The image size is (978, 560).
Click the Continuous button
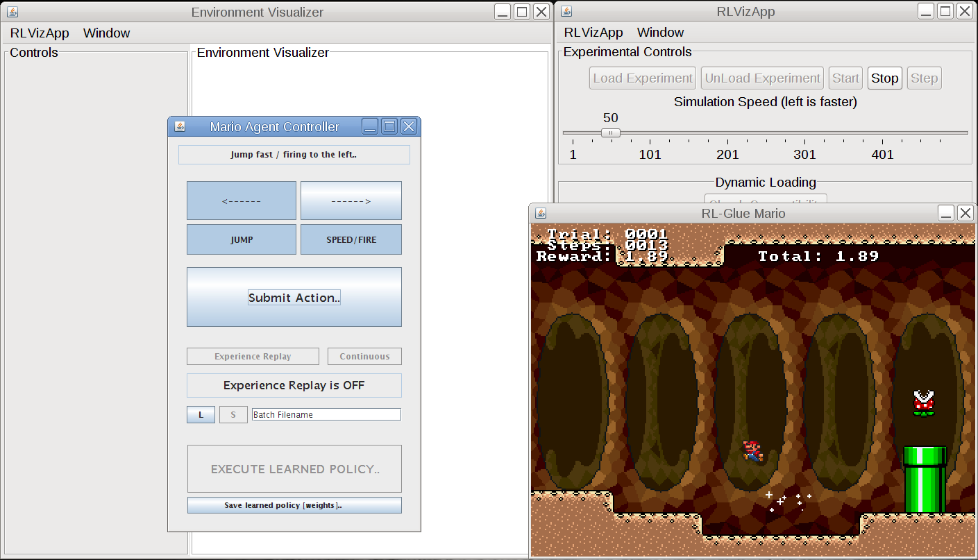pos(364,356)
